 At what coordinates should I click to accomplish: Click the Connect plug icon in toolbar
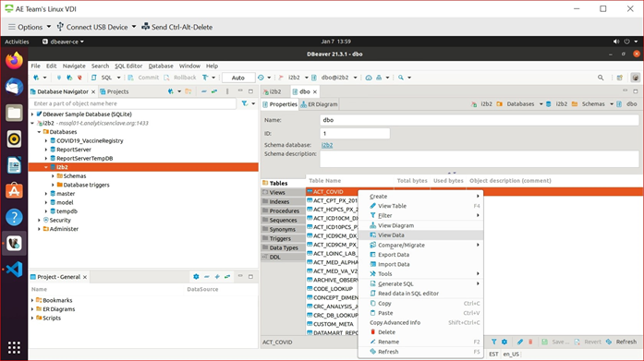[x=59, y=78]
